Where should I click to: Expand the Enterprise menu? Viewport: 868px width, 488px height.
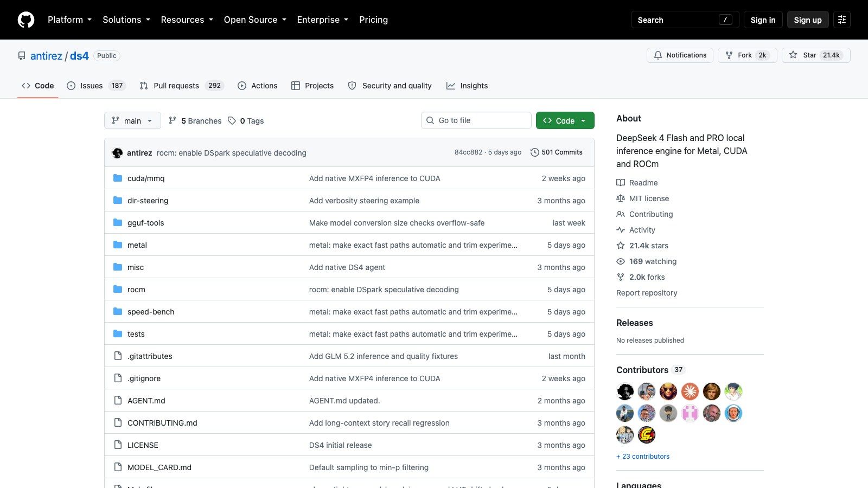tap(322, 20)
